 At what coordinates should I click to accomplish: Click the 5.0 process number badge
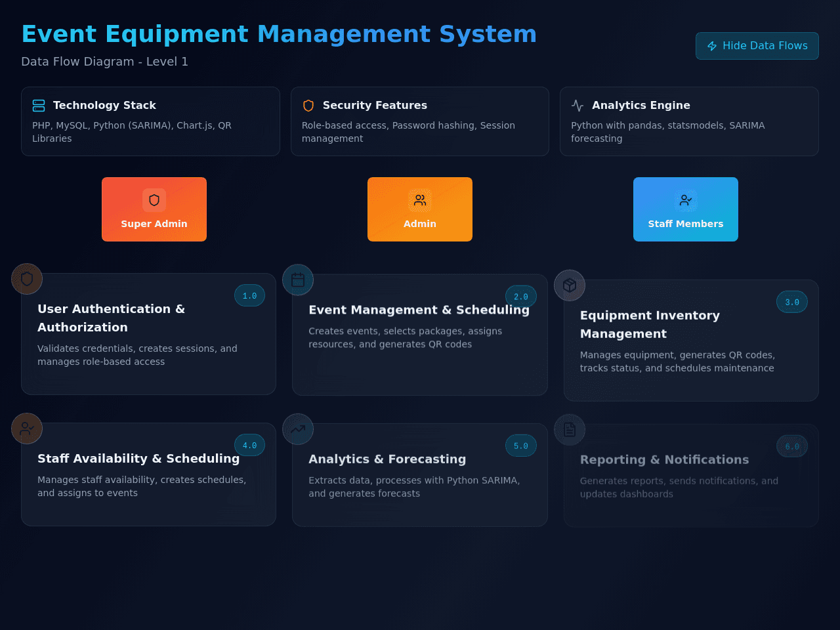pyautogui.click(x=521, y=446)
